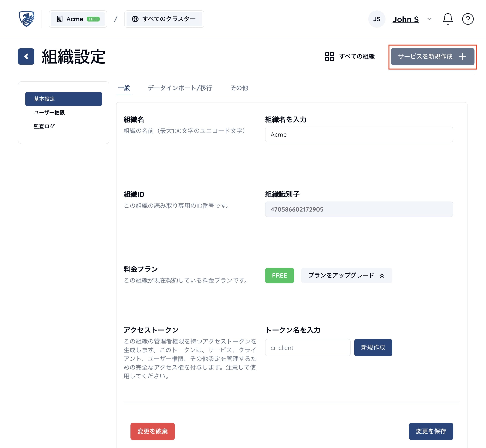Click the shield logo in header
Screen dimensions: 486x448
pos(27,19)
